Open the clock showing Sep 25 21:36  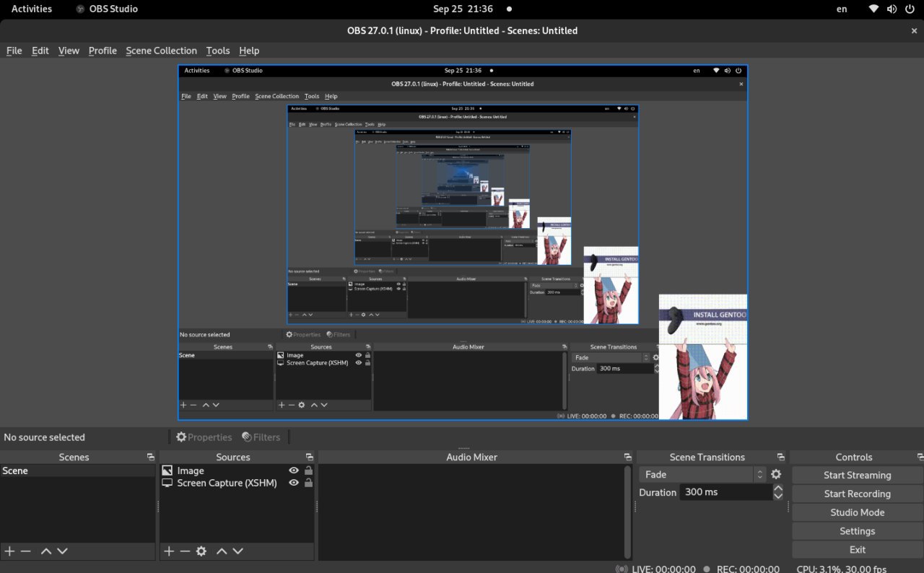pos(463,9)
